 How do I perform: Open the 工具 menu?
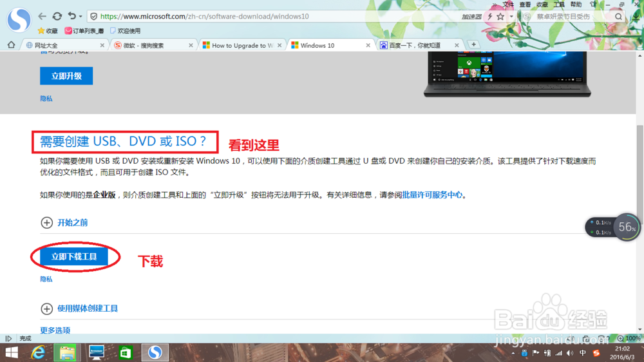point(559,5)
